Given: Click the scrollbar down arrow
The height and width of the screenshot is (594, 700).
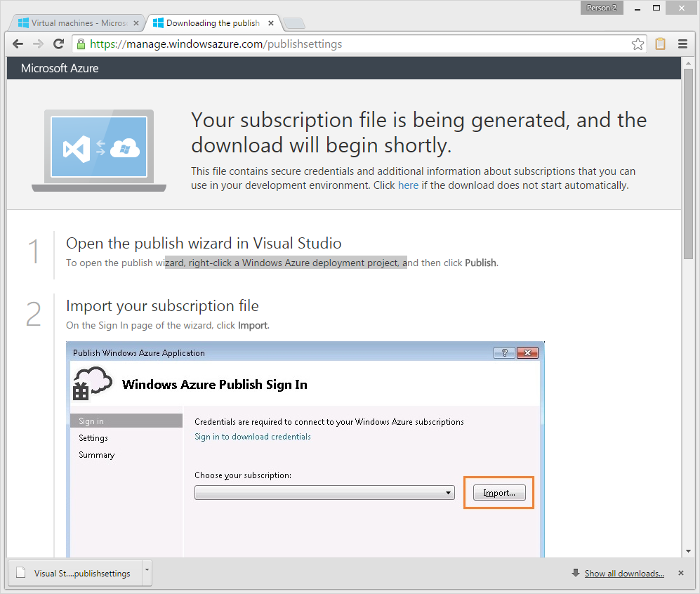Looking at the screenshot, I should [x=688, y=552].
